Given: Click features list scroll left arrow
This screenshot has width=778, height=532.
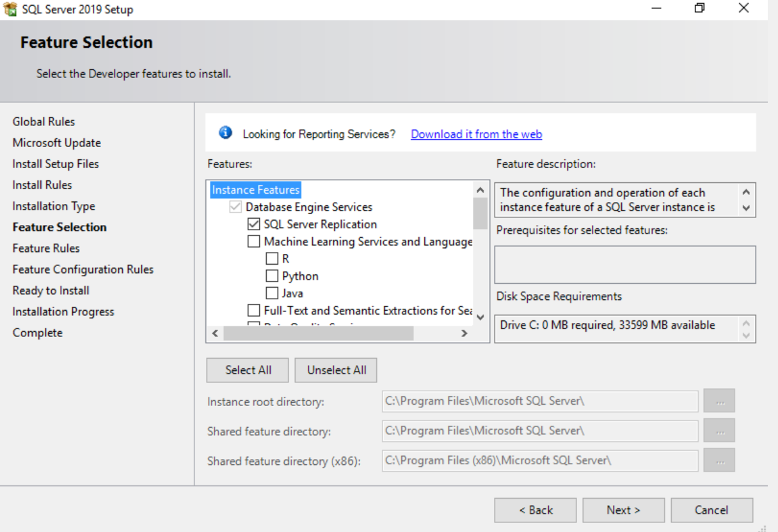Looking at the screenshot, I should click(x=214, y=334).
